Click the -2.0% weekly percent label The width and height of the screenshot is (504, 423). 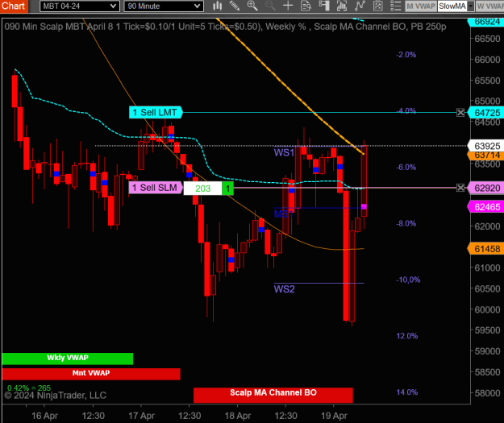[x=406, y=55]
